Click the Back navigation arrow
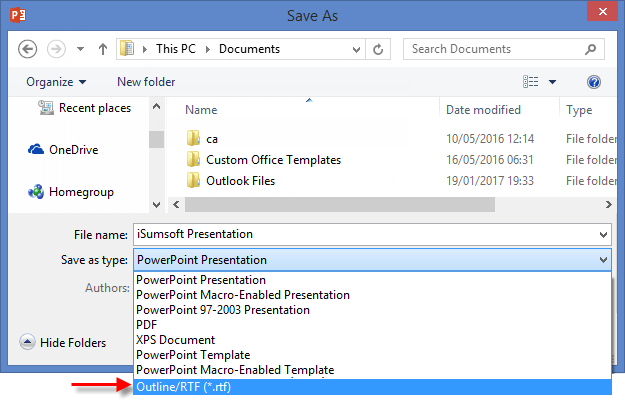 click(28, 49)
